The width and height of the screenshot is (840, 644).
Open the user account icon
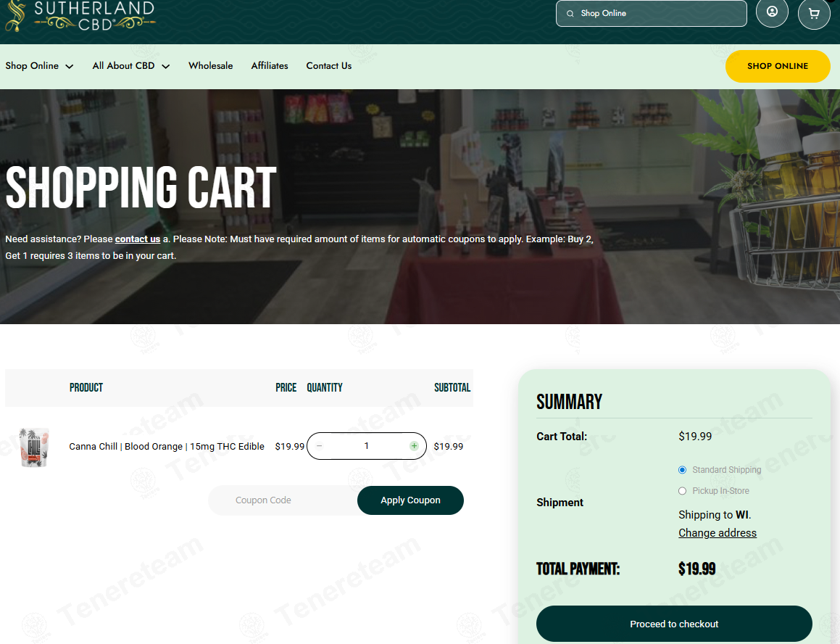(771, 12)
